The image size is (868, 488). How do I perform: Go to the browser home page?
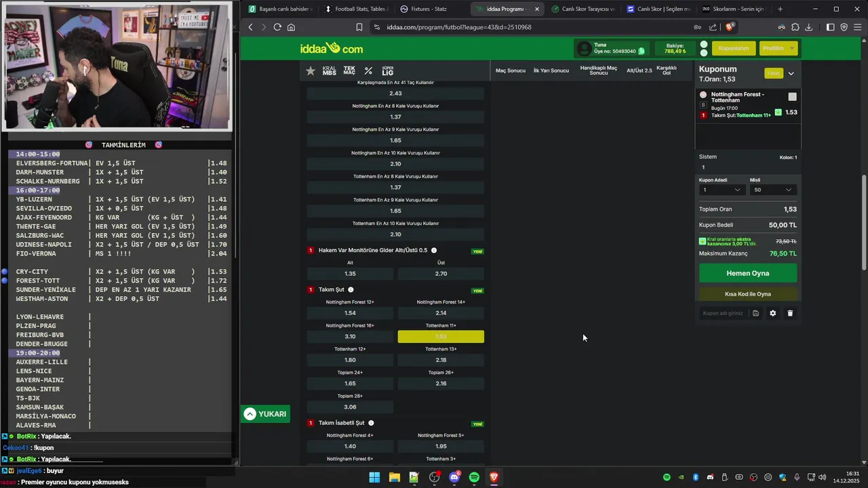click(x=291, y=27)
